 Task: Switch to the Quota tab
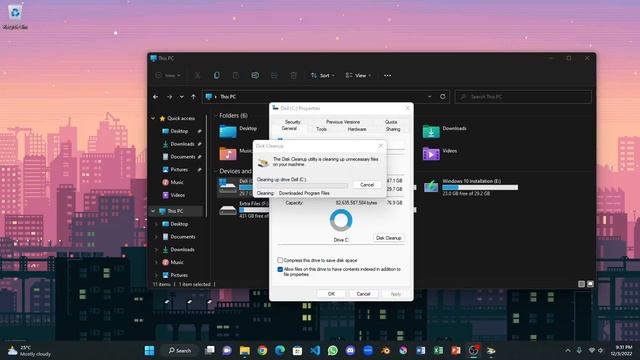pos(391,122)
